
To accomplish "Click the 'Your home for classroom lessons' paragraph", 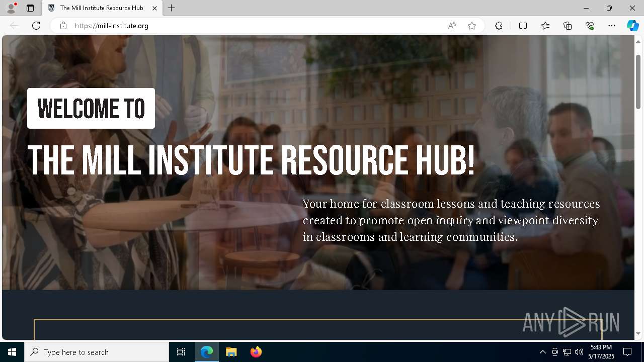I will click(451, 220).
